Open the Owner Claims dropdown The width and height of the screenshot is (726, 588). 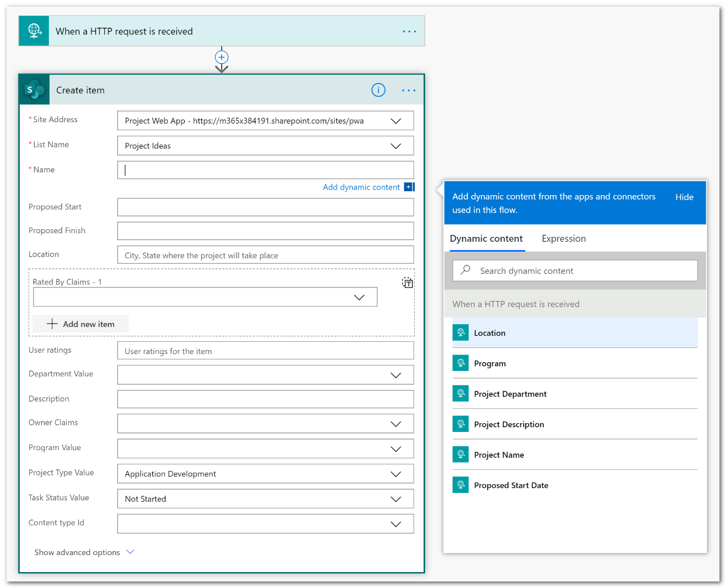[396, 424]
